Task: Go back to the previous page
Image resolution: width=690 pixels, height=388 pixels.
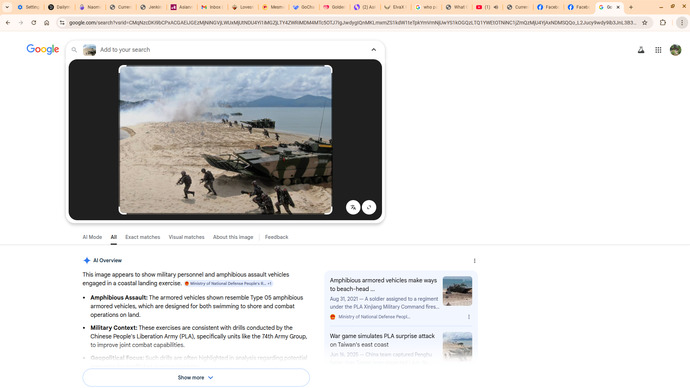Action: point(8,22)
